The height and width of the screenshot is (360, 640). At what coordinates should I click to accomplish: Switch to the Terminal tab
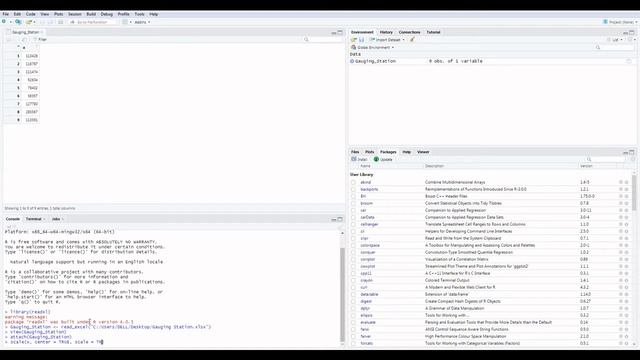[x=33, y=219]
